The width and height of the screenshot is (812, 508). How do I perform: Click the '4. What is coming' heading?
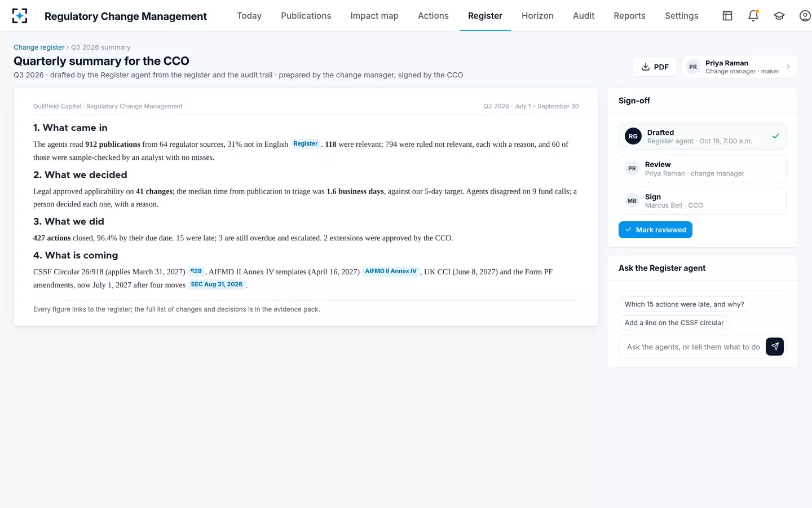[x=76, y=255]
